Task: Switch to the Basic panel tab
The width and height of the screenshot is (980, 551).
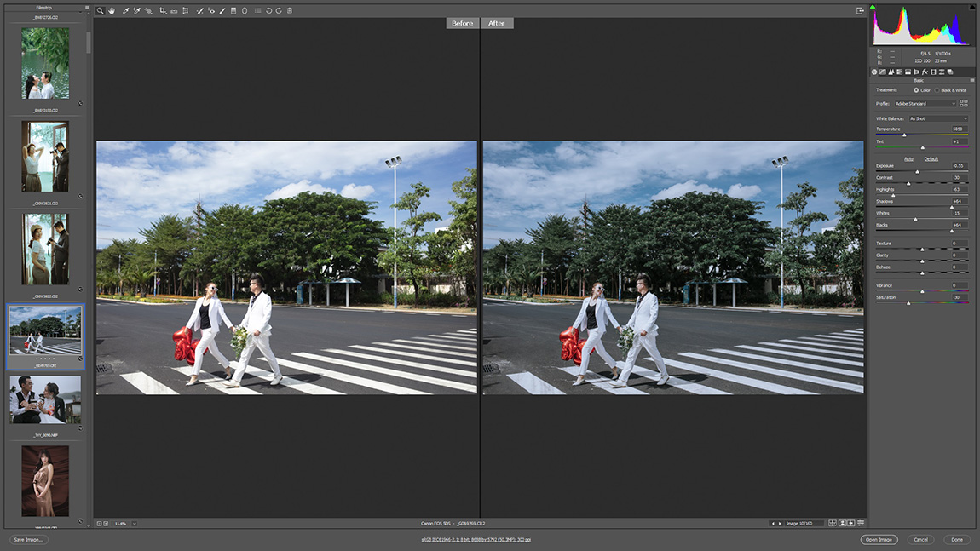Action: (x=874, y=72)
